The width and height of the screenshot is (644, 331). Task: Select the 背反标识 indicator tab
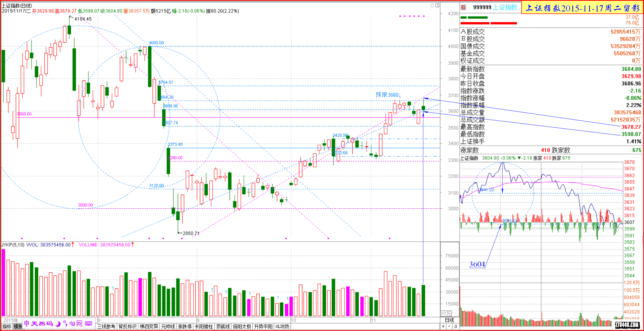pos(128,326)
